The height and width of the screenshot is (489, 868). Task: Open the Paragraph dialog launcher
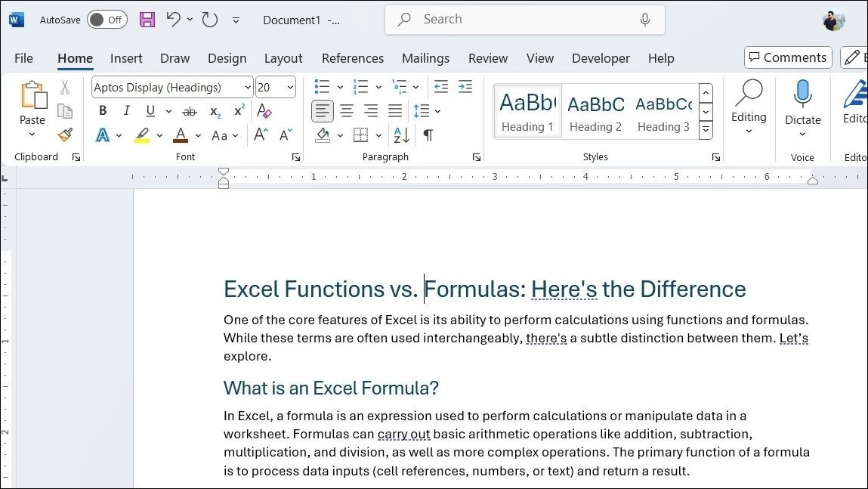477,157
